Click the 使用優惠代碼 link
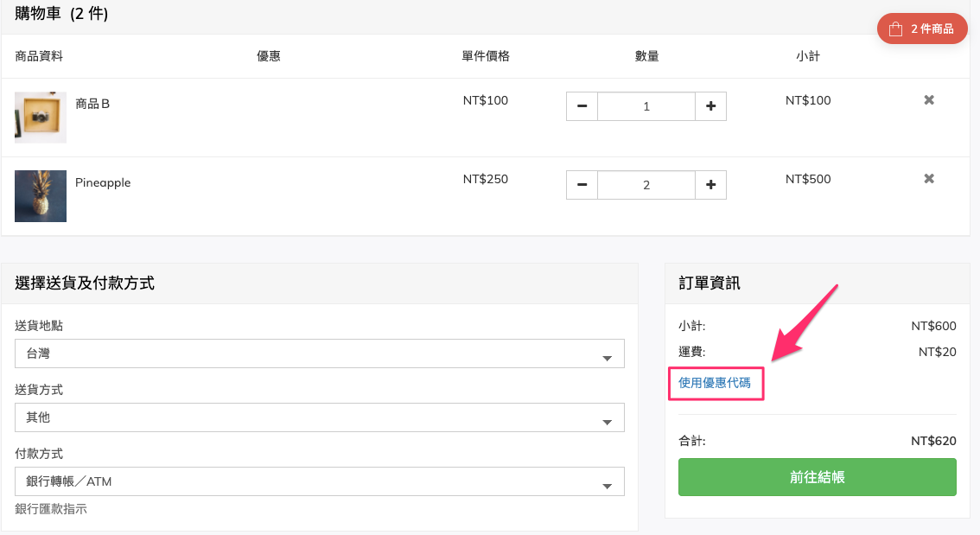The width and height of the screenshot is (980, 535). pos(715,383)
